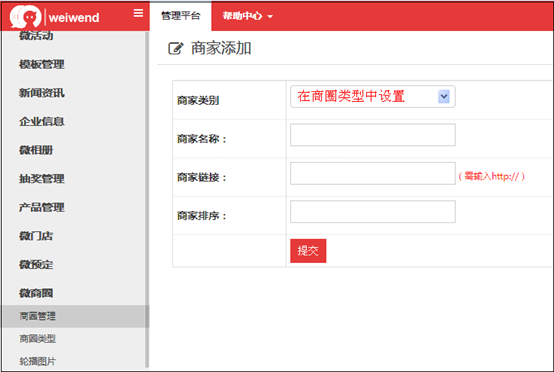The height and width of the screenshot is (372, 554).
Task: Collapse the 微商圈 sidebar section
Action: click(x=36, y=293)
